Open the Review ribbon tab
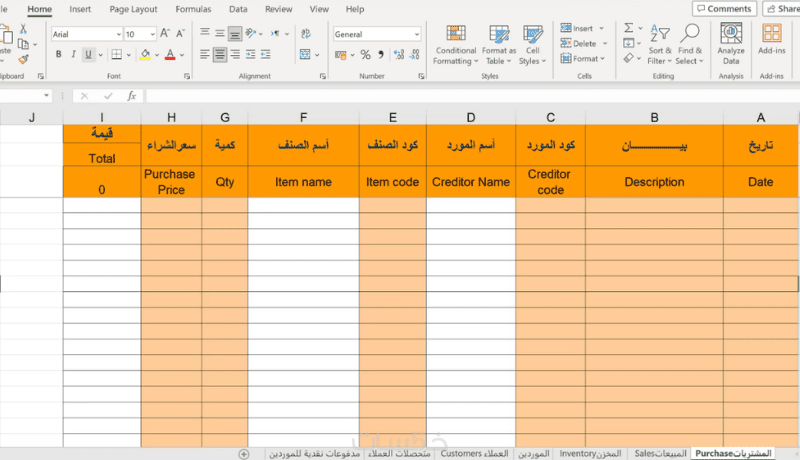Viewport: 800px width, 460px height. tap(279, 9)
